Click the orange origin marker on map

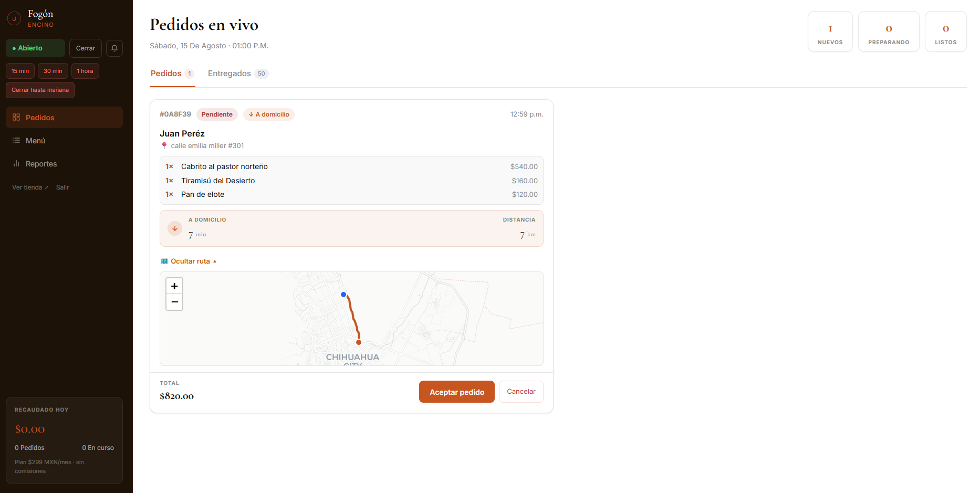coord(359,342)
